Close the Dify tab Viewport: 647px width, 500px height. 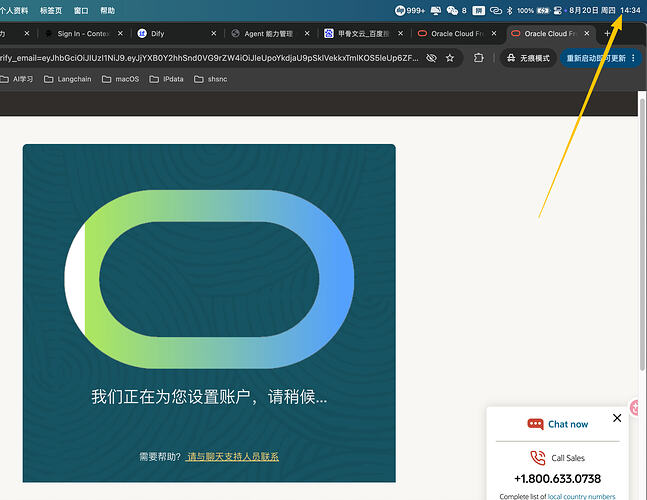coord(213,33)
